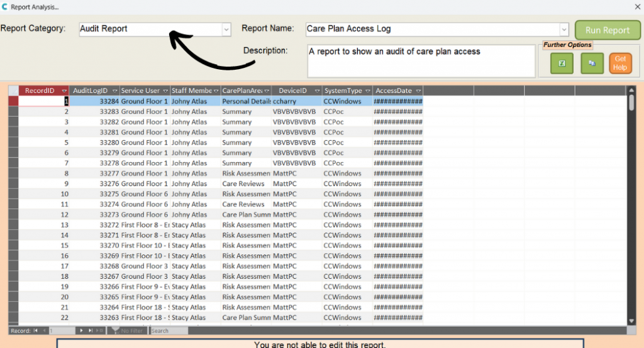Expand the Report Name dropdown list
This screenshot has height=348, width=644.
(x=564, y=29)
